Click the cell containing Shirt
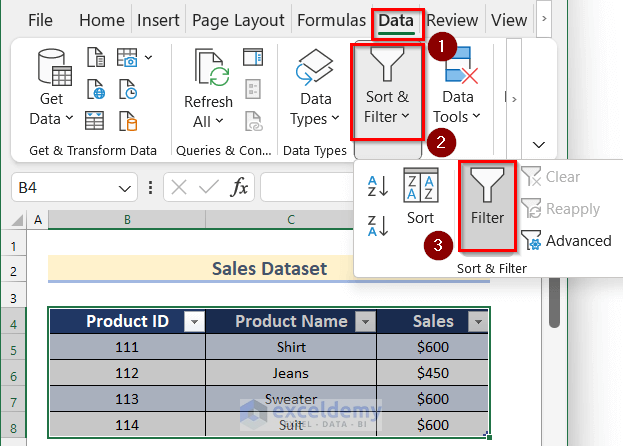 (x=291, y=347)
